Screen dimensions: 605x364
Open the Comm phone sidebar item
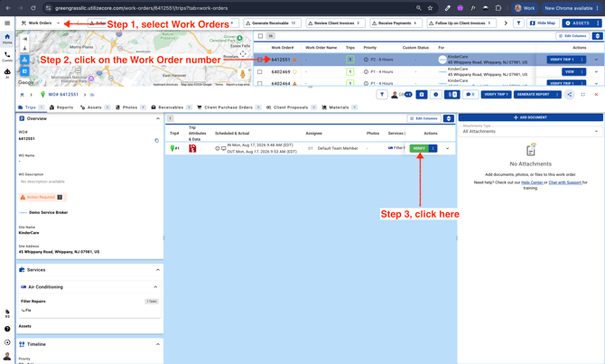(x=7, y=56)
